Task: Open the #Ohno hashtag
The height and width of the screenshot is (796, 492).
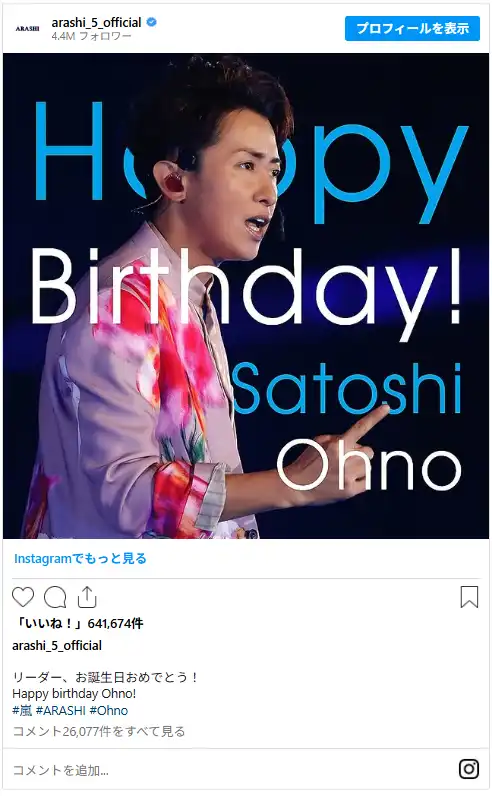Action: coord(109,710)
